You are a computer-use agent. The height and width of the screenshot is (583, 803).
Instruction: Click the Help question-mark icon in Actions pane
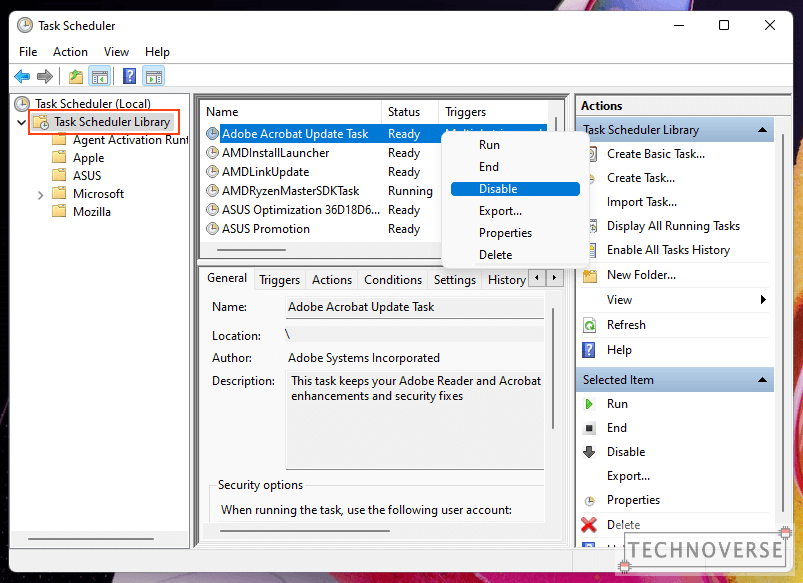tap(589, 350)
